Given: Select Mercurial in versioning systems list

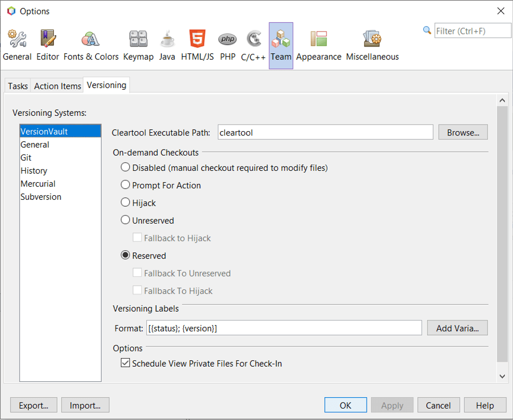Looking at the screenshot, I should pyautogui.click(x=60, y=184).
